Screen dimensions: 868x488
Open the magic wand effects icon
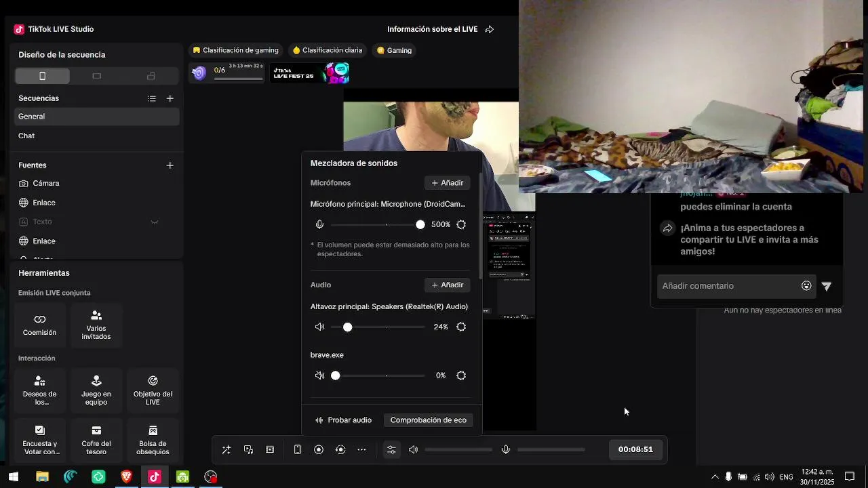226,449
